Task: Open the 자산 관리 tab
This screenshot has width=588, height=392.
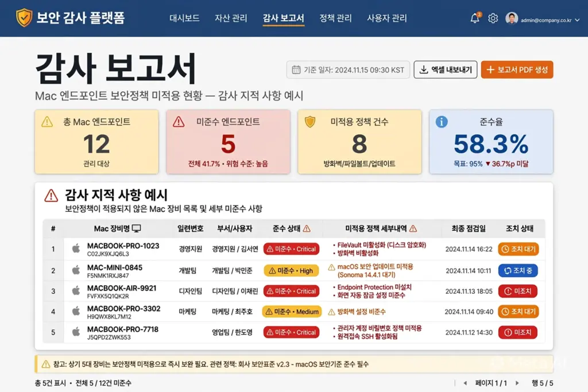Action: click(231, 18)
